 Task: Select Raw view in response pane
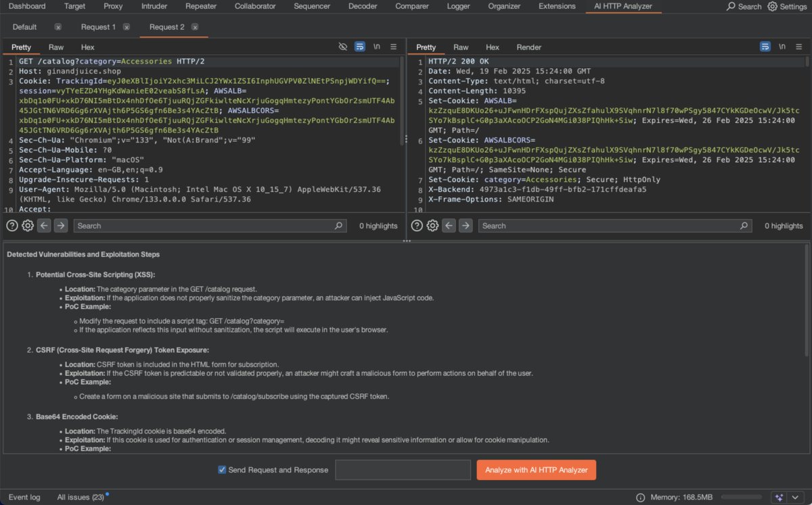tap(461, 47)
